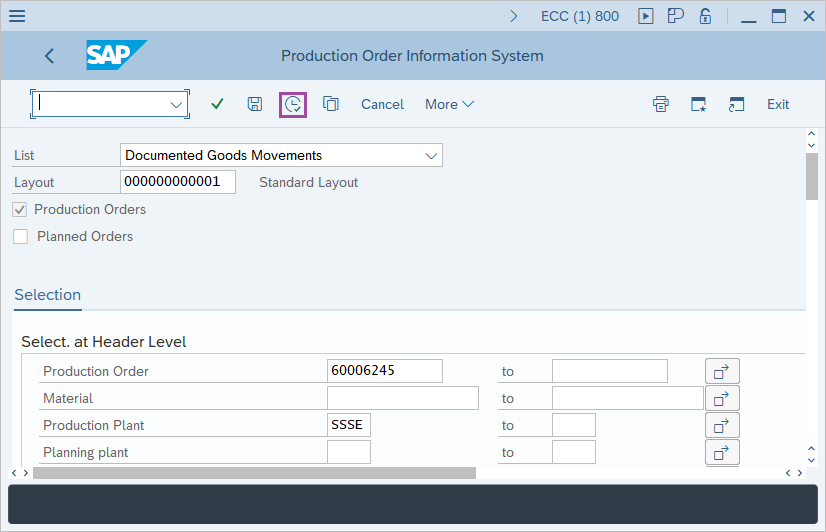The height and width of the screenshot is (532, 826).
Task: Click the left horizontal scroll arrow
Action: [x=14, y=473]
